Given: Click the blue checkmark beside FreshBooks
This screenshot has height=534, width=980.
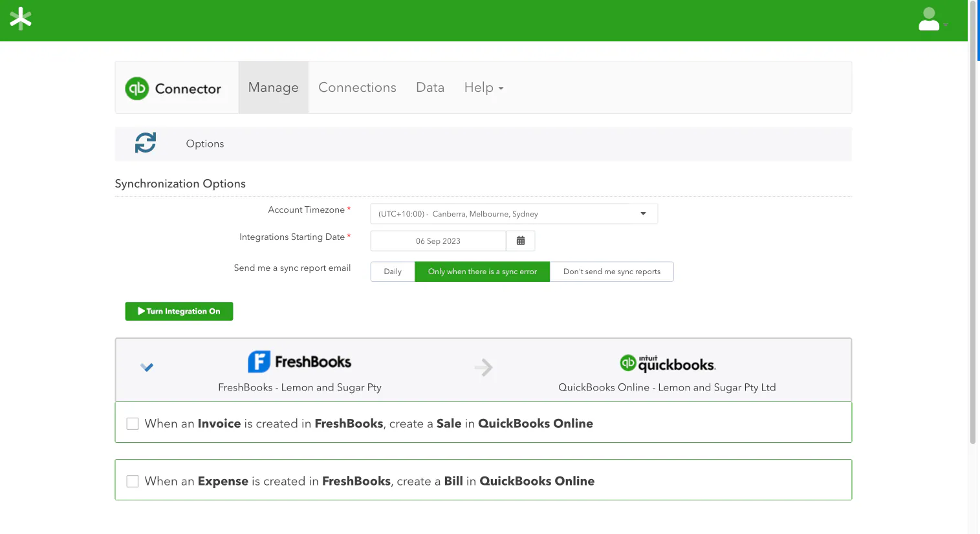Looking at the screenshot, I should pyautogui.click(x=147, y=367).
